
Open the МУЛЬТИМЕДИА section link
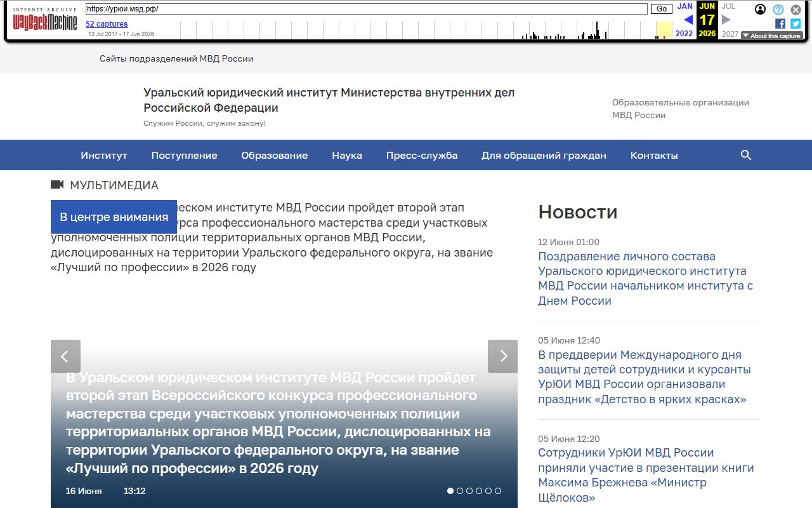(x=114, y=185)
